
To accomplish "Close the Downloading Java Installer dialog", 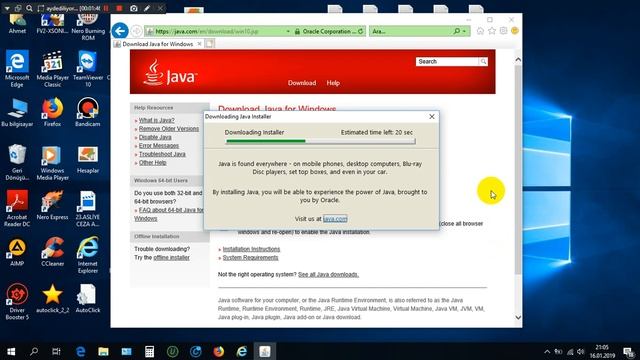I will tap(432, 117).
